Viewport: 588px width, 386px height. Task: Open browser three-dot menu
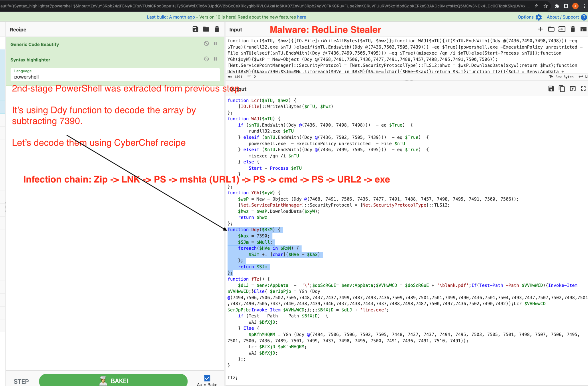tap(585, 6)
